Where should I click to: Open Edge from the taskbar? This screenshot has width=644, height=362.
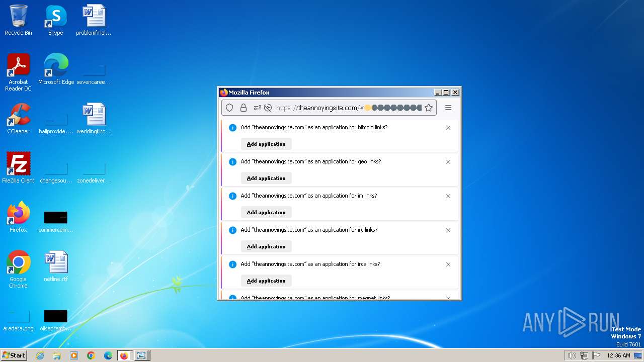(x=108, y=355)
